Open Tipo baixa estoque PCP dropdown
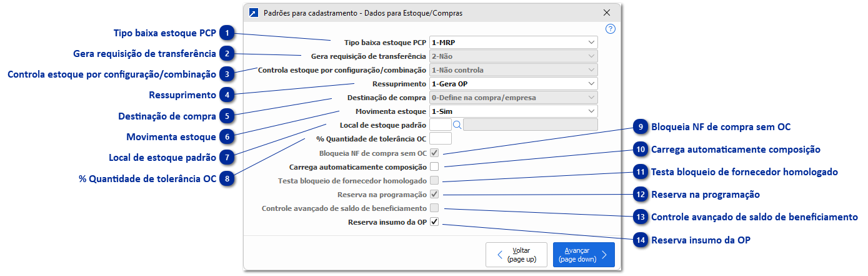Image resolution: width=868 pixels, height=276 pixels. (513, 43)
